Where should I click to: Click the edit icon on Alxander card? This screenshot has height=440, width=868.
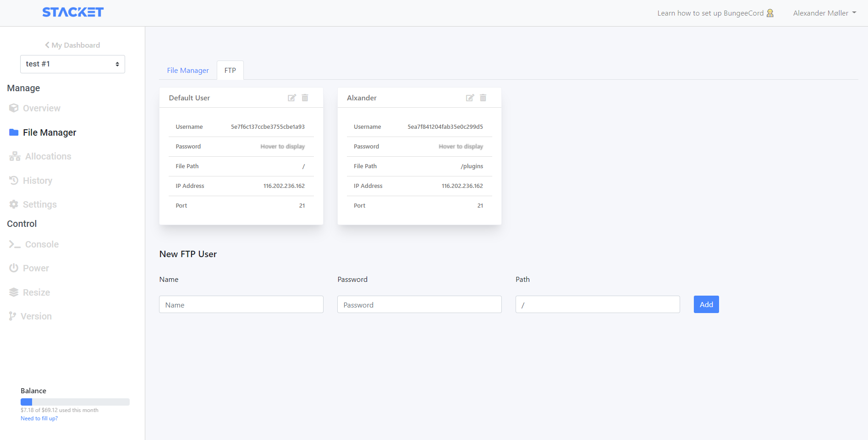[470, 98]
